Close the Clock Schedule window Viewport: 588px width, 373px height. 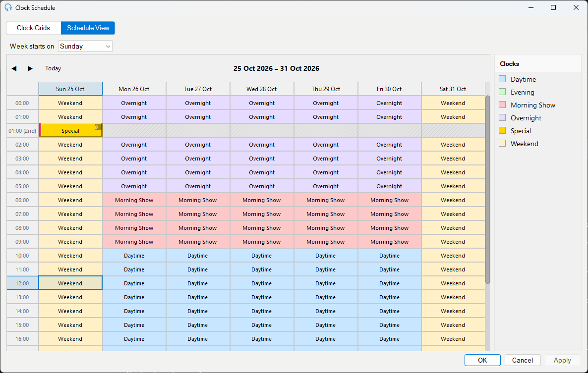tap(576, 7)
